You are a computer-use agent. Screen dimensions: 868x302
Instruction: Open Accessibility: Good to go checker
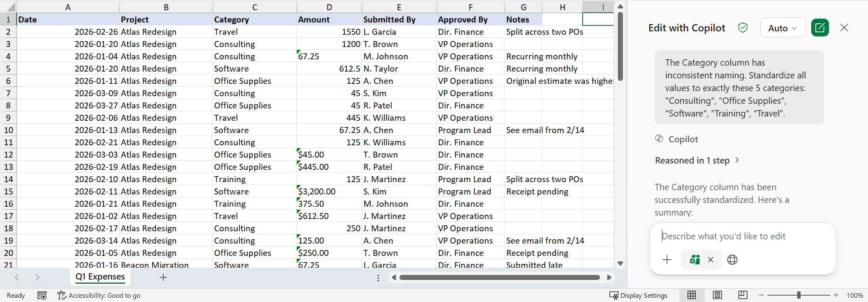tap(99, 296)
